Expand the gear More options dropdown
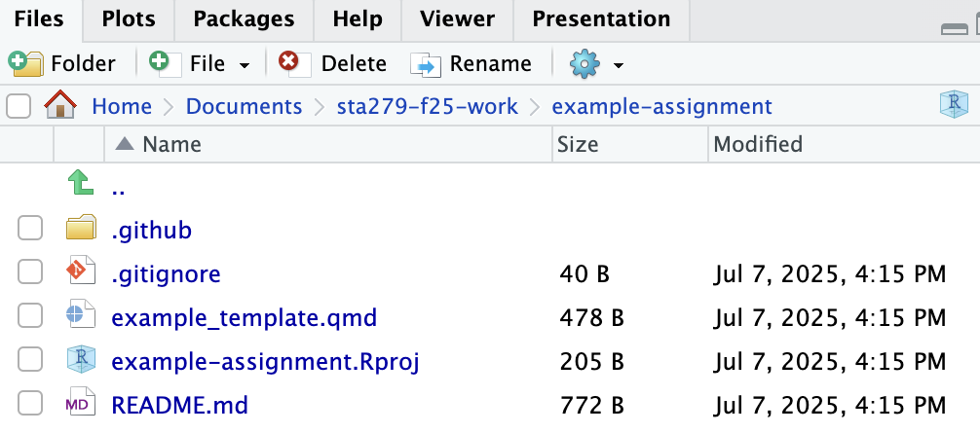980x434 pixels. pos(618,65)
